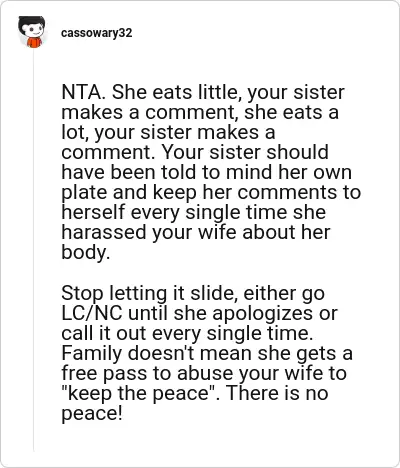Click the line "have been told to mind her own"
The image size is (400, 468).
click(x=207, y=172)
